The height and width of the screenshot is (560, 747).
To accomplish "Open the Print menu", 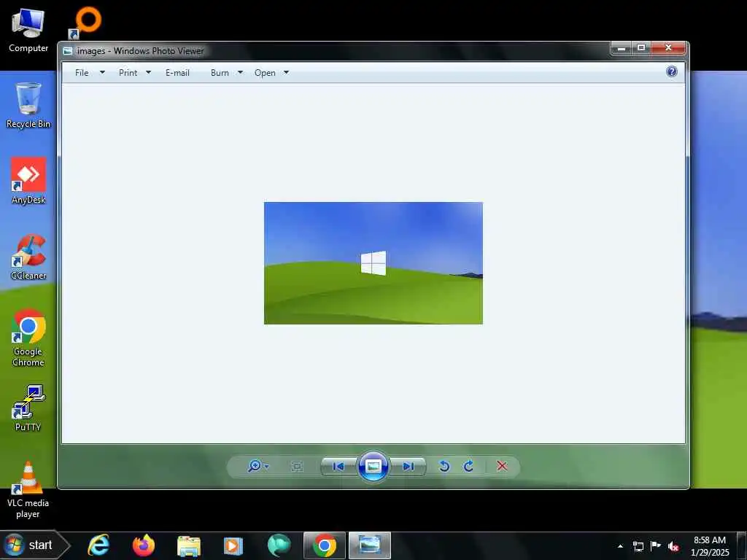I will click(x=128, y=73).
